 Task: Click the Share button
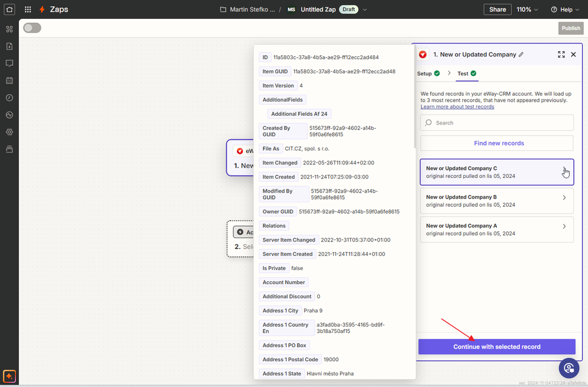497,10
